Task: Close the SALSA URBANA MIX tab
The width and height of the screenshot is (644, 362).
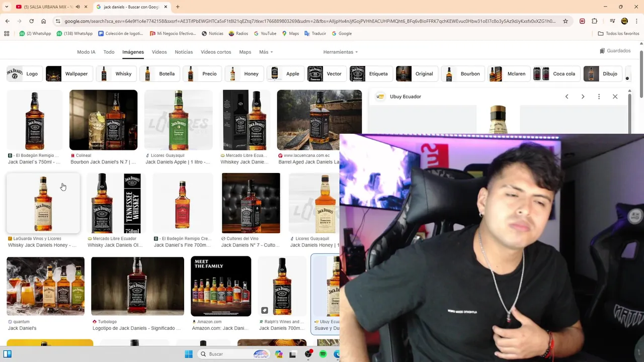Action: click(x=86, y=7)
